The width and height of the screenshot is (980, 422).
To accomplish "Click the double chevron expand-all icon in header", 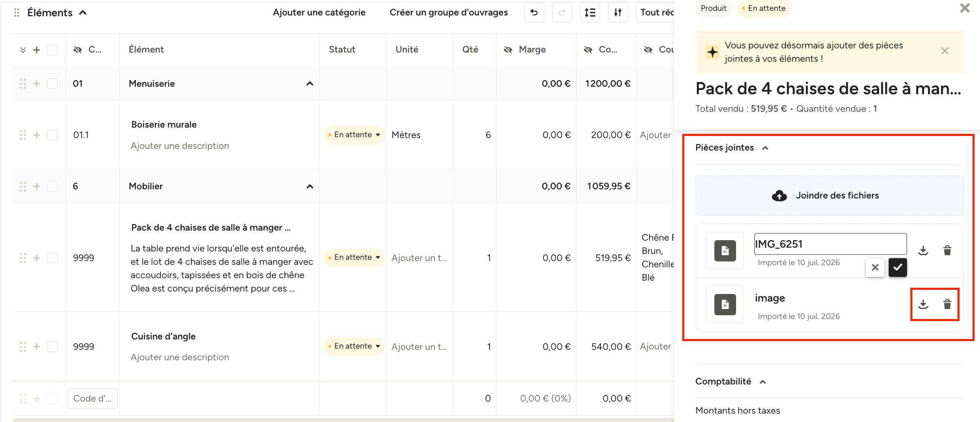I will point(23,50).
